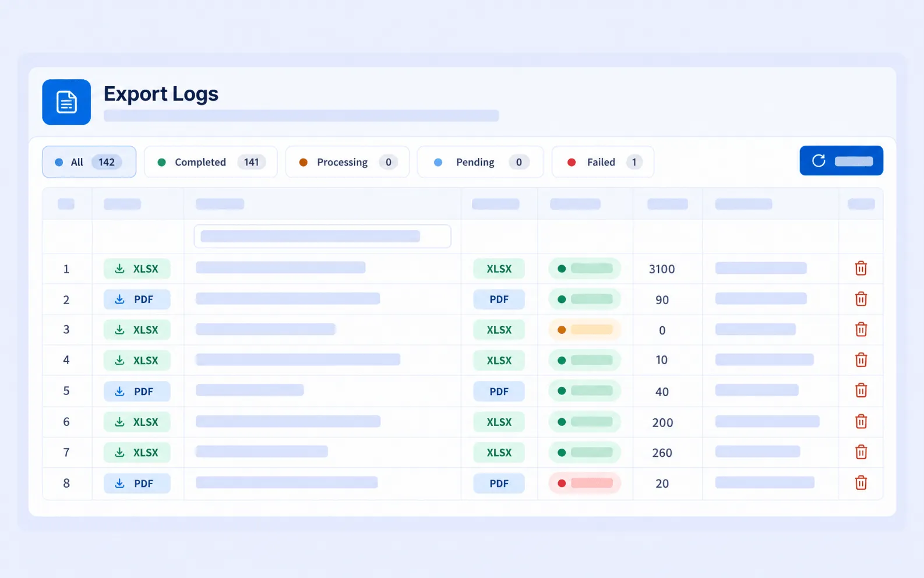Viewport: 924px width, 578px height.
Task: Click the trash icon in row 7
Action: pyautogui.click(x=860, y=452)
